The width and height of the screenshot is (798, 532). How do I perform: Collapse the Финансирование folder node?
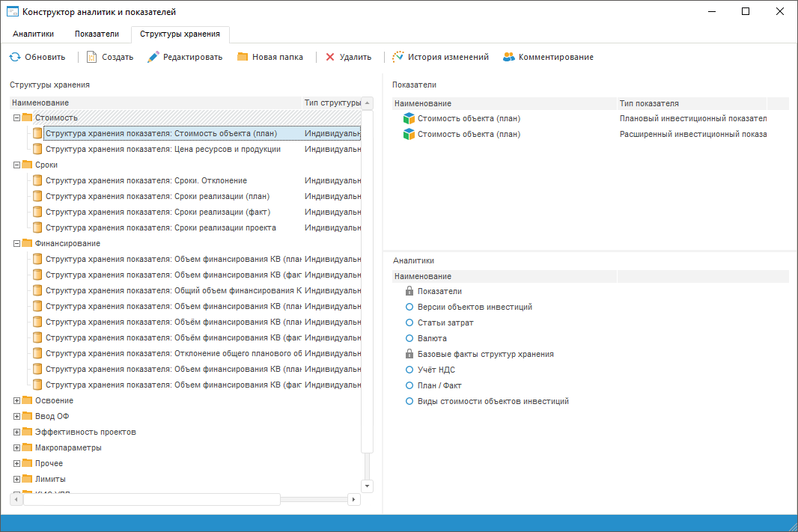[x=16, y=243]
